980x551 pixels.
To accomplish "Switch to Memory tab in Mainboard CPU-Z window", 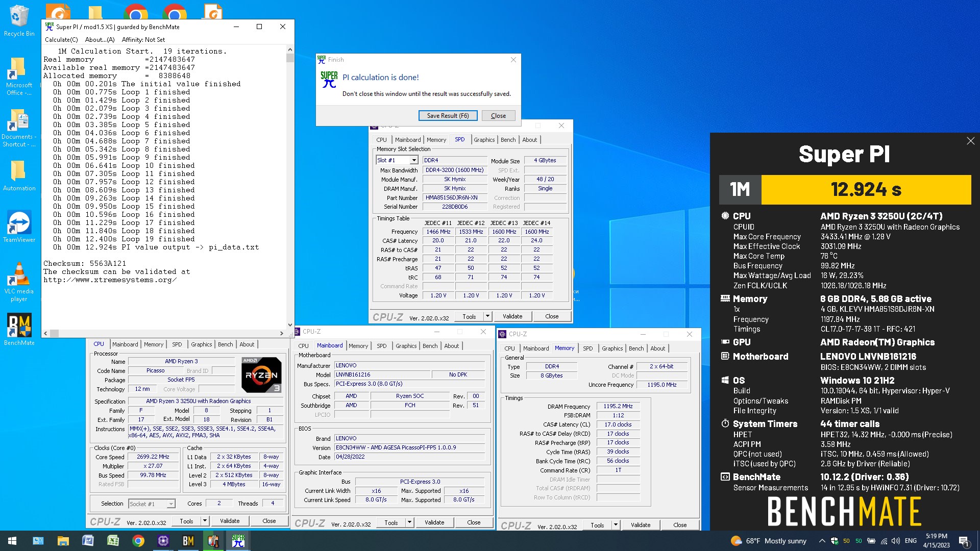I will click(358, 346).
